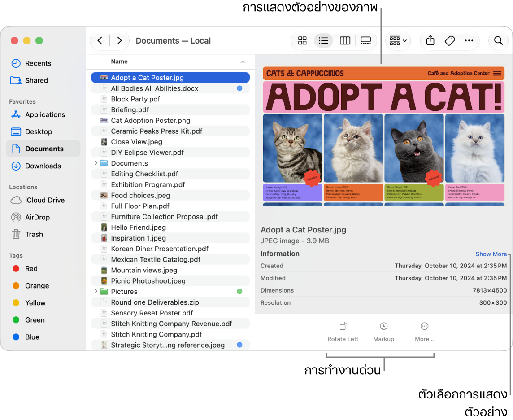Open the Group By dropdown
The height and width of the screenshot is (420, 513).
(x=398, y=40)
